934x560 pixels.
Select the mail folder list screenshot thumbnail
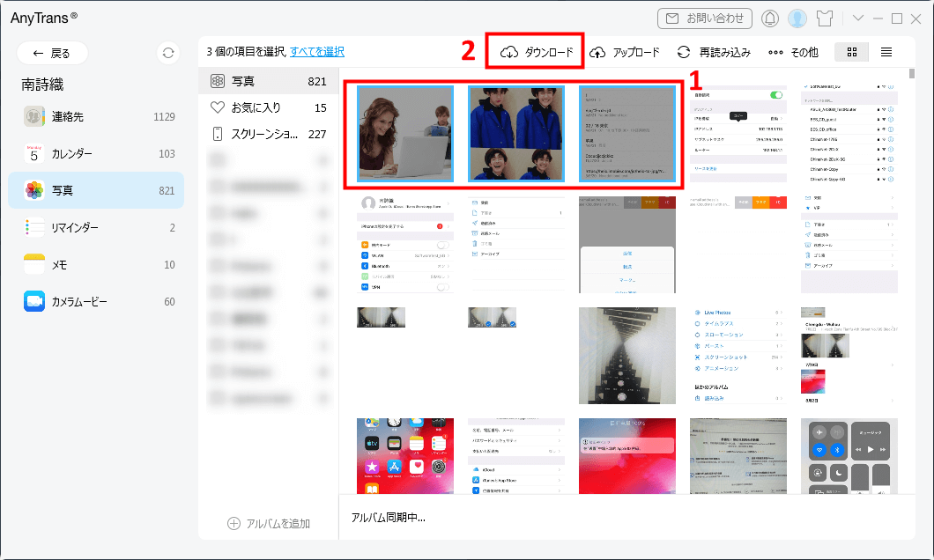(x=515, y=245)
